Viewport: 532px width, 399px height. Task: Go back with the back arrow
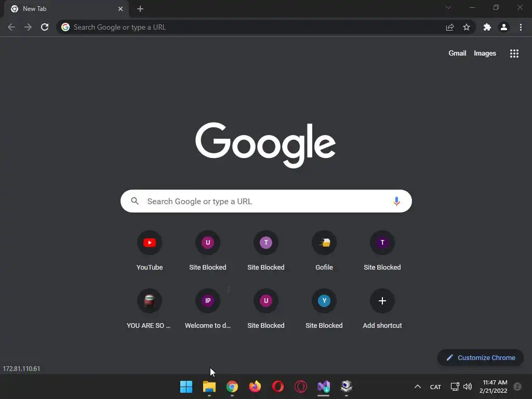pos(11,27)
